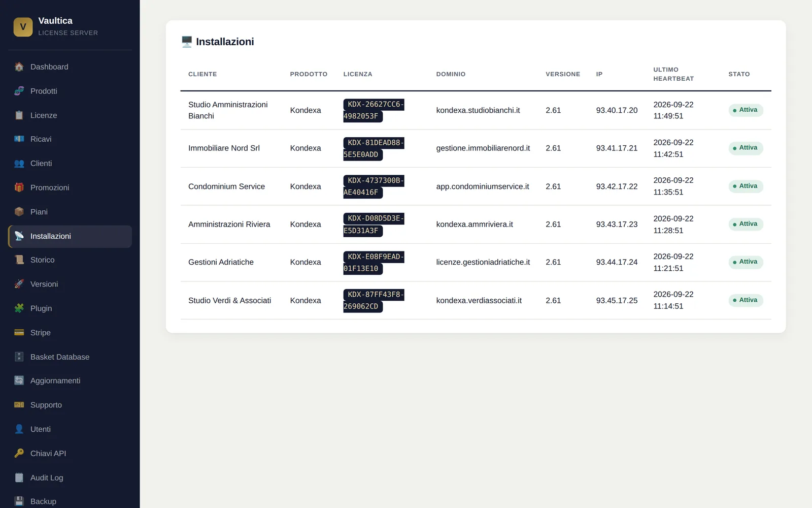812x508 pixels.
Task: Click the Versioni rocket icon
Action: [19, 284]
